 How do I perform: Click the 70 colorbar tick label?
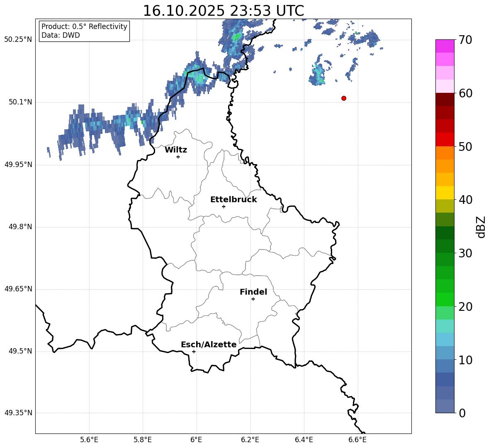pos(465,40)
